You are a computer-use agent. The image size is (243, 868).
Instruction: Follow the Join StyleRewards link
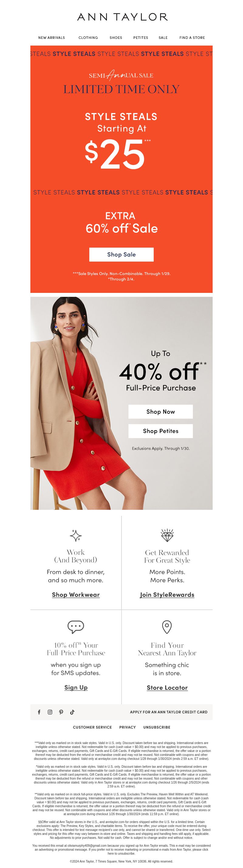[167, 595]
